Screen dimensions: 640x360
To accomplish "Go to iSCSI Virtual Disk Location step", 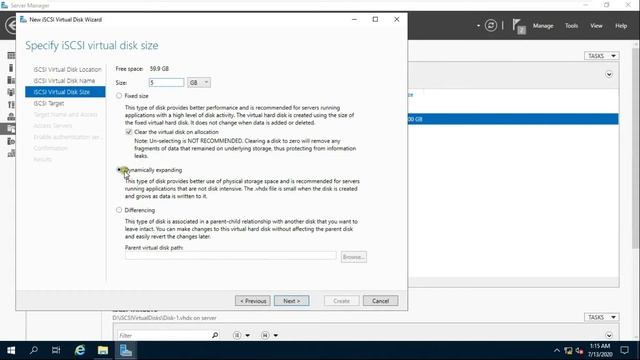I will tap(67, 69).
